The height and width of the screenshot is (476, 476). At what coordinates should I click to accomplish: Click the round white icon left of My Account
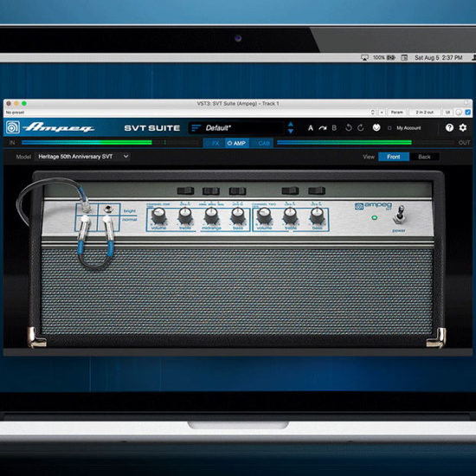pyautogui.click(x=376, y=127)
